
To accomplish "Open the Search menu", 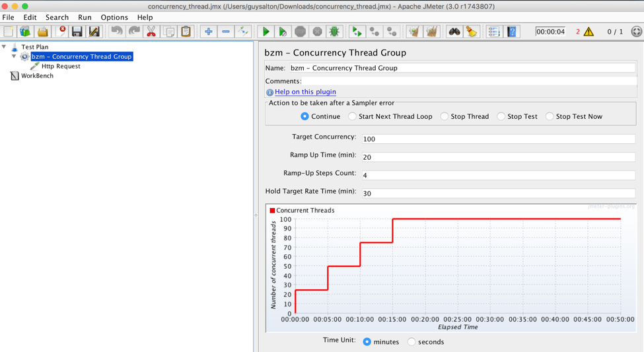I will point(57,17).
